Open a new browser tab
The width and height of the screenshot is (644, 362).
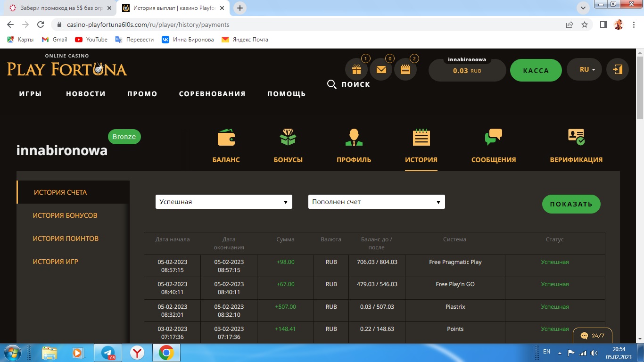[240, 8]
